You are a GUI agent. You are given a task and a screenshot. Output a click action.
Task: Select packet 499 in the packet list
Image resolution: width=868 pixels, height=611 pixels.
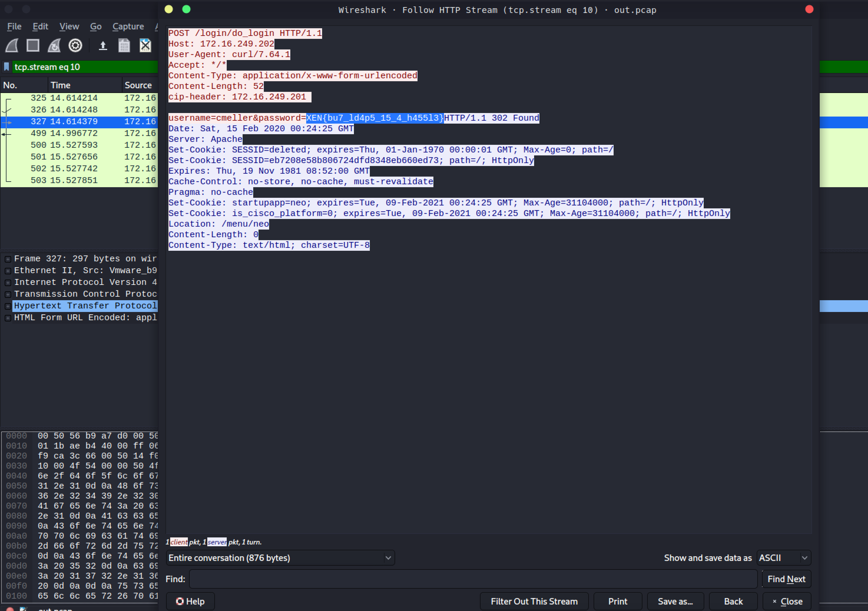pyautogui.click(x=79, y=133)
